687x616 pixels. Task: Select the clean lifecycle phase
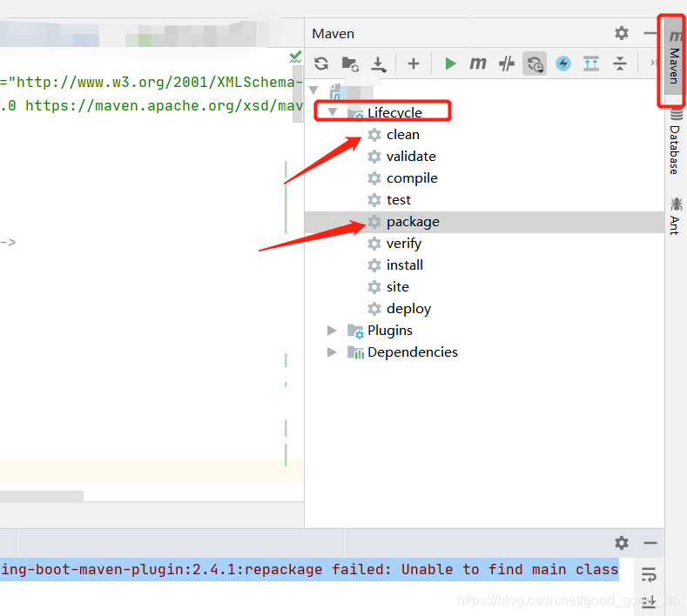[x=402, y=135]
